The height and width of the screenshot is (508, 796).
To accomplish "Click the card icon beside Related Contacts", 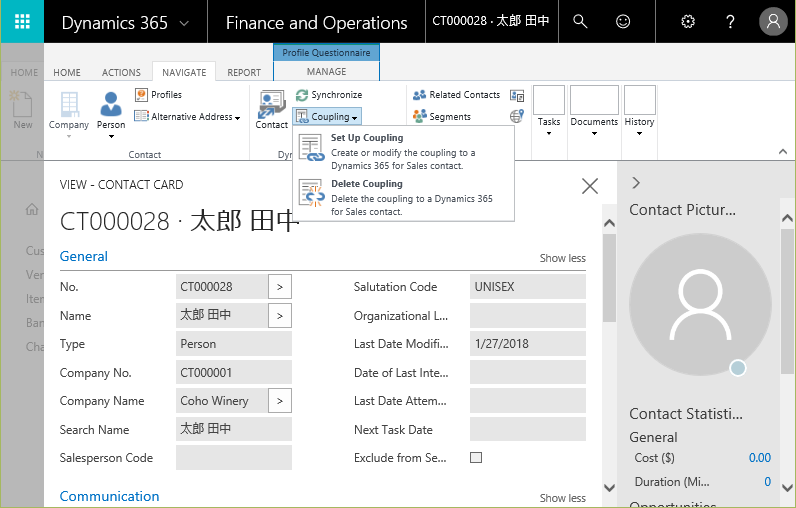I will tap(517, 95).
